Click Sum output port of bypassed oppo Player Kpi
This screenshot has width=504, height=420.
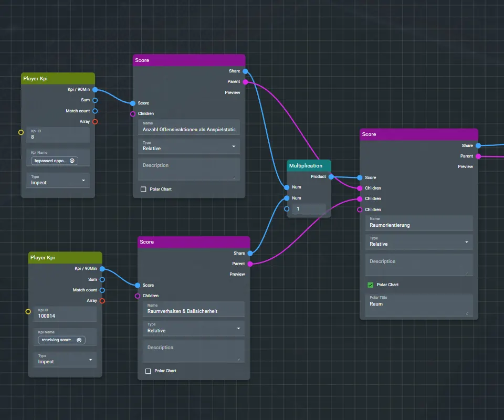tap(95, 100)
